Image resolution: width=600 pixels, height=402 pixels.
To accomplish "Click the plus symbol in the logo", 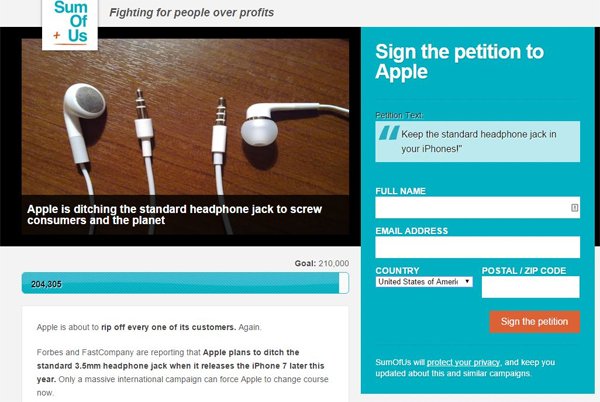I will (x=57, y=36).
